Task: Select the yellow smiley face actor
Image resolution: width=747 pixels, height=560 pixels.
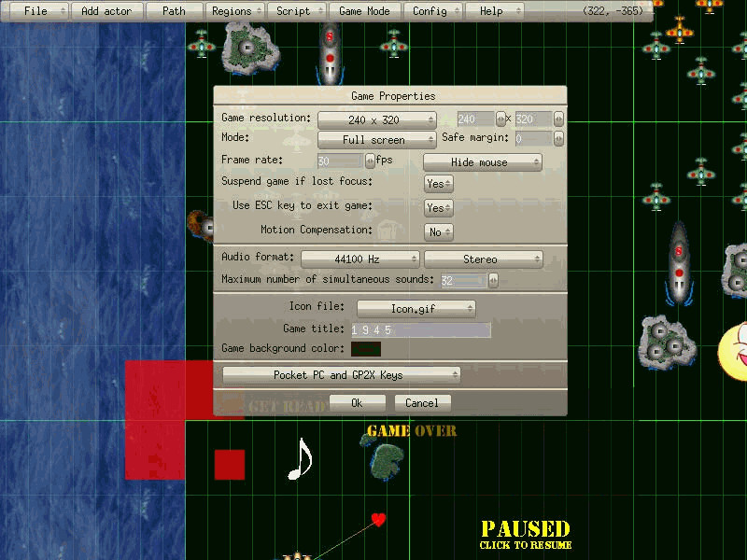Action: click(x=733, y=352)
